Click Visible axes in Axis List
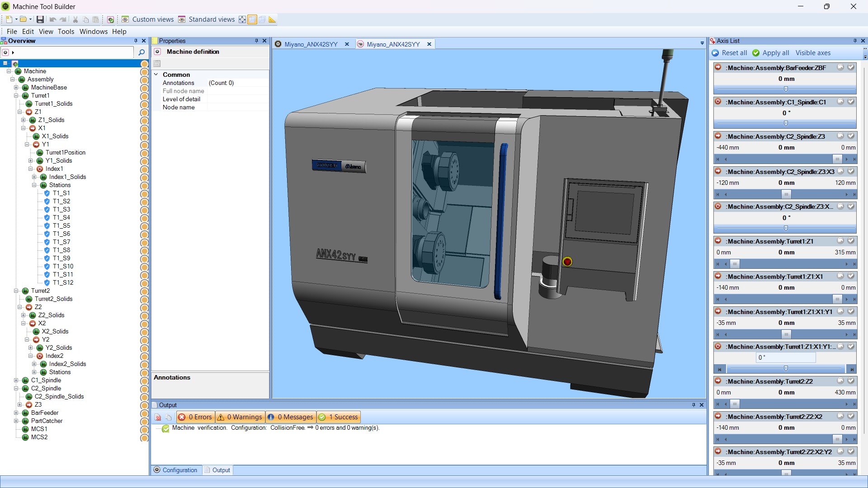Viewport: 868px width, 488px height. [813, 53]
